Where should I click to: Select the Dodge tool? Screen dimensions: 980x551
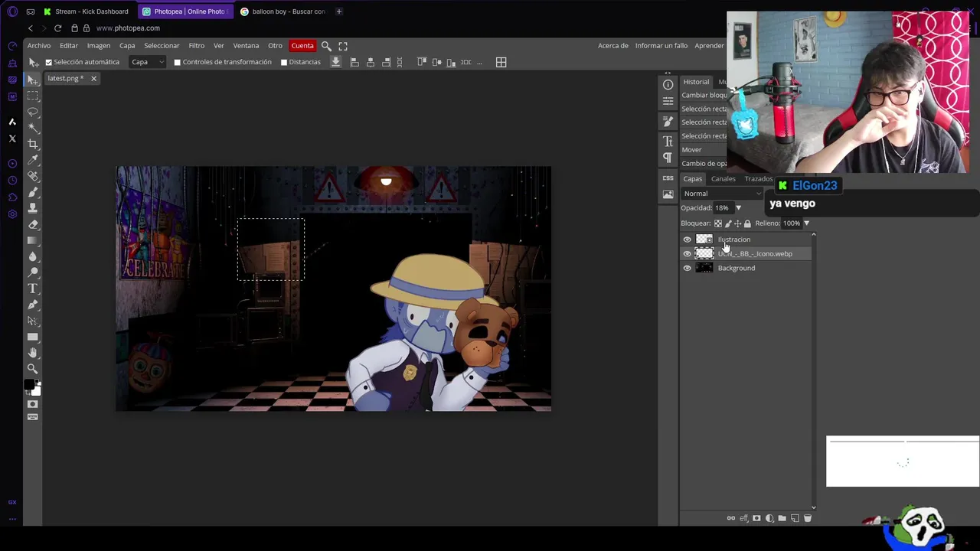click(x=33, y=272)
